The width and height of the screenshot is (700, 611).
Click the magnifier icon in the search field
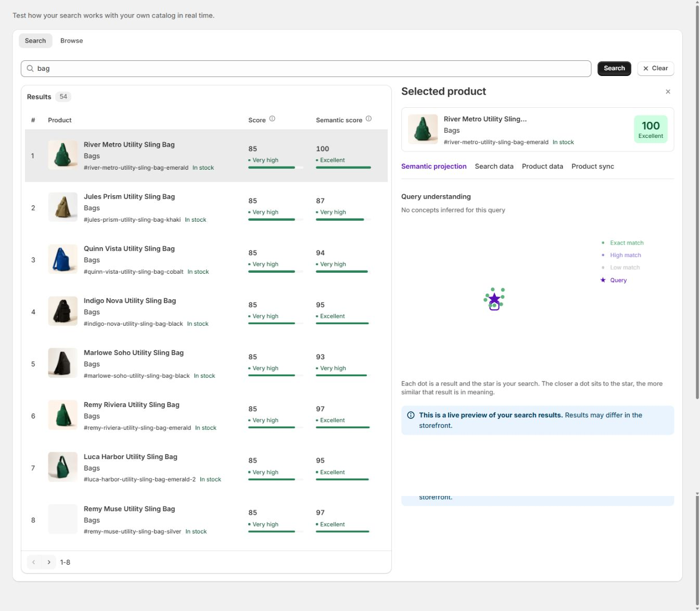[30, 68]
